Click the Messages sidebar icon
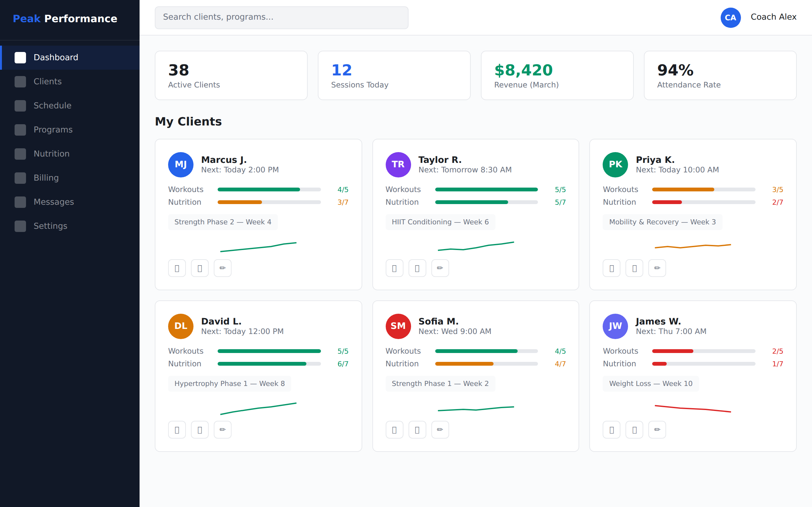The image size is (812, 507). [20, 202]
